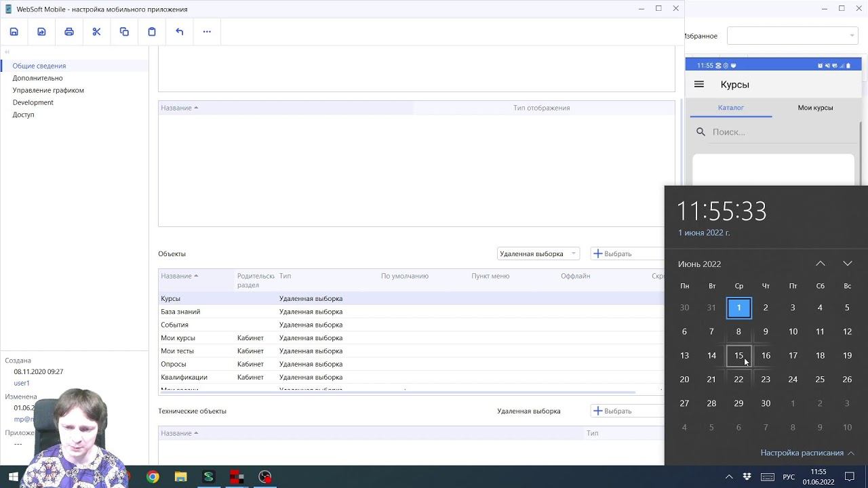Click the Save and close toolbar icon

click(41, 32)
